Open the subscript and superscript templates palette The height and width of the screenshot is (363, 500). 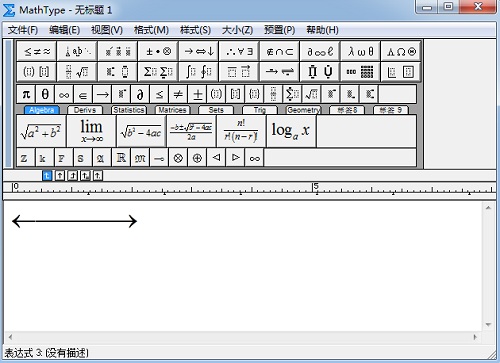pyautogui.click(x=118, y=72)
